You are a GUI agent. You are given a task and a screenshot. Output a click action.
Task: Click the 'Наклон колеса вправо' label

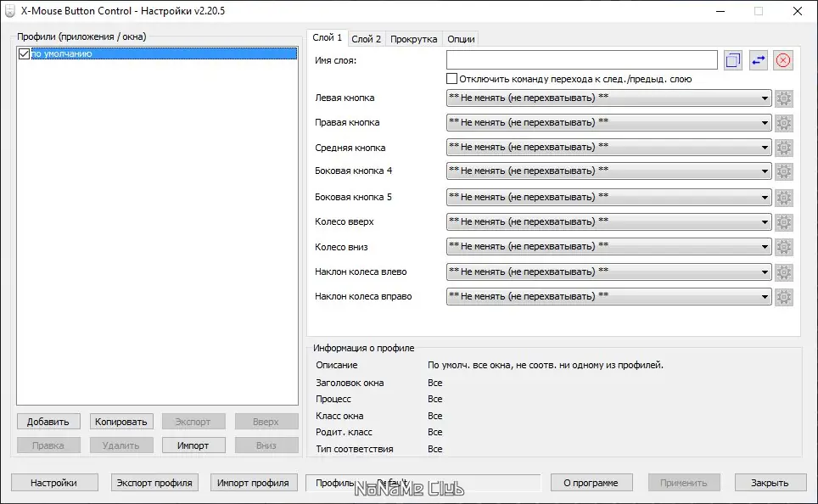(364, 296)
